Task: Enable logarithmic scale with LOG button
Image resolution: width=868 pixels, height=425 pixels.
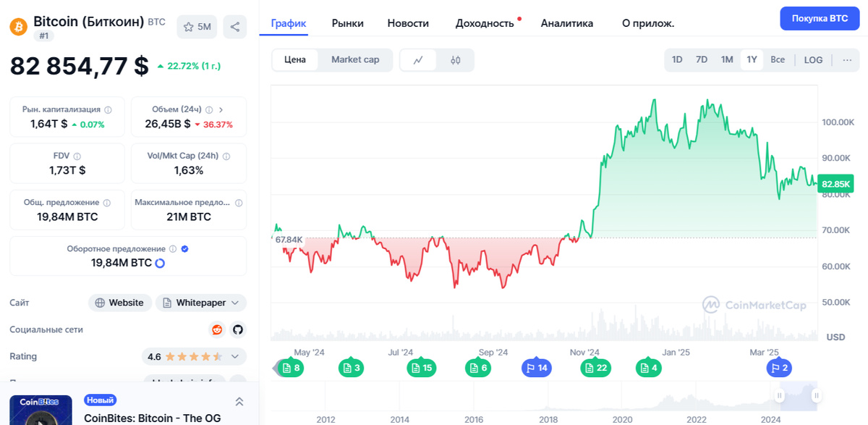Action: 813,59
